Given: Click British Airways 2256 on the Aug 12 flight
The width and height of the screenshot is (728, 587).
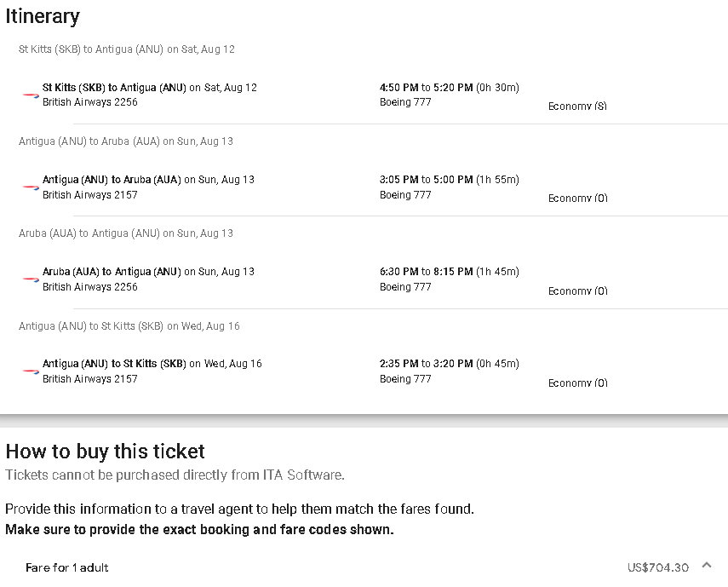Looking at the screenshot, I should point(90,102).
